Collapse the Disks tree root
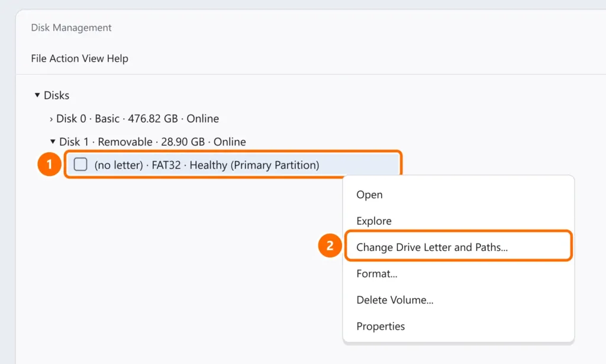This screenshot has height=364, width=606. (x=37, y=95)
